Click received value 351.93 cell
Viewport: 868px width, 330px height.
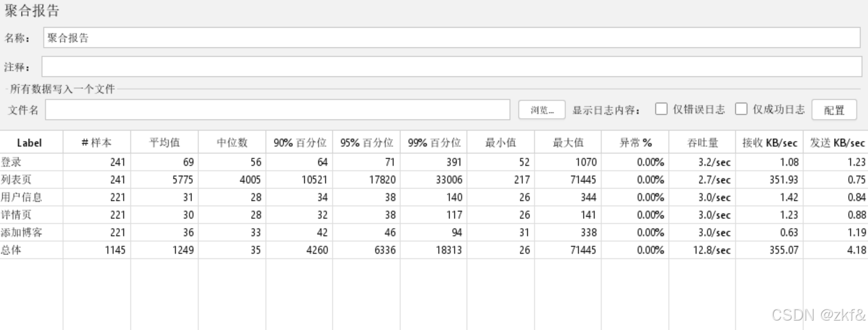(784, 179)
